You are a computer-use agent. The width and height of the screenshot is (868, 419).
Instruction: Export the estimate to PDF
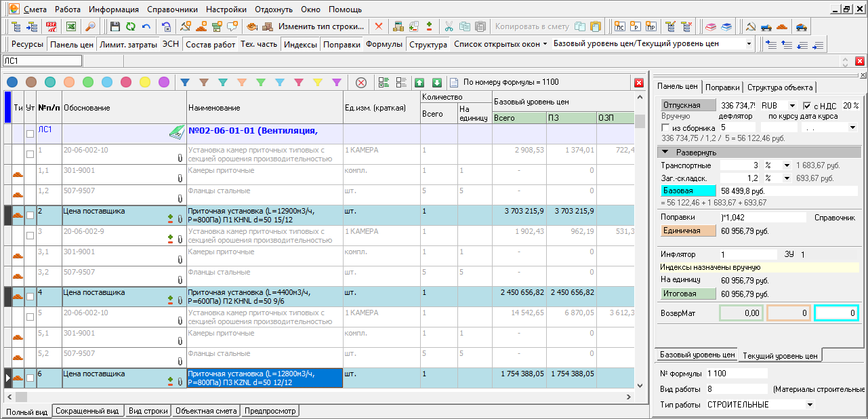(x=51, y=27)
